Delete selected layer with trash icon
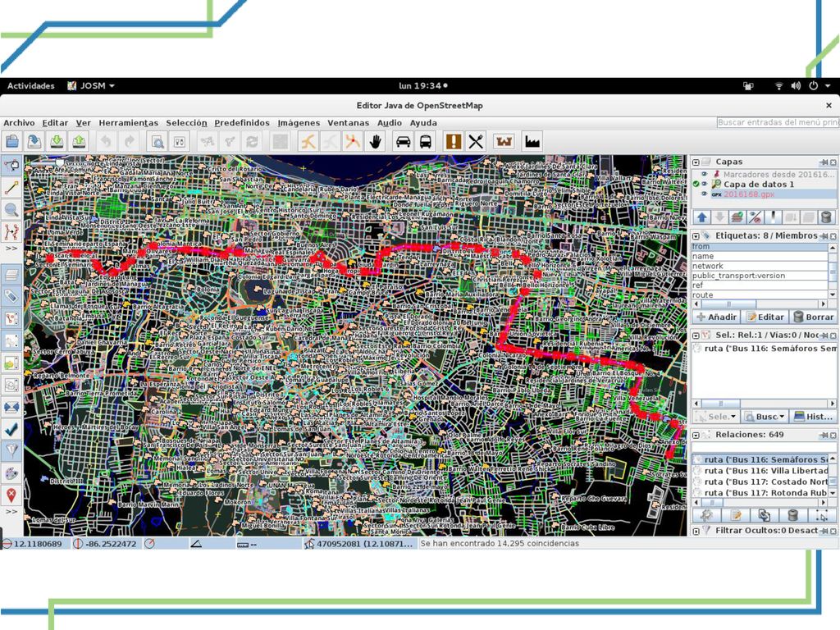 [826, 217]
